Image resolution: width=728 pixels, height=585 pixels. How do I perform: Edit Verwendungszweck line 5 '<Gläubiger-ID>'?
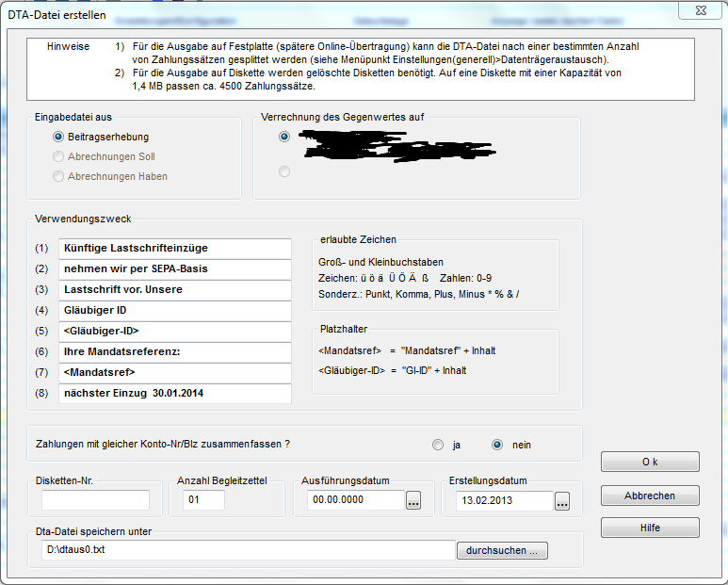tap(174, 331)
